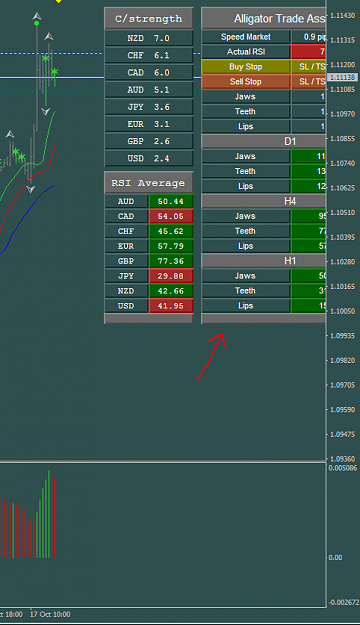360x625 pixels.
Task: Click the USD 2.4 strength row
Action: [149, 158]
